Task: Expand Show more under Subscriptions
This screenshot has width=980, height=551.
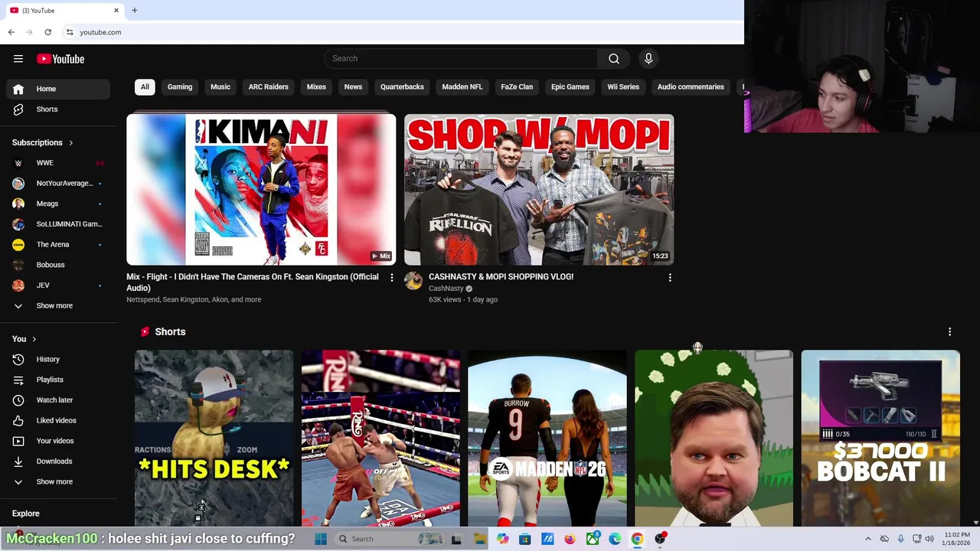Action: pyautogui.click(x=58, y=306)
